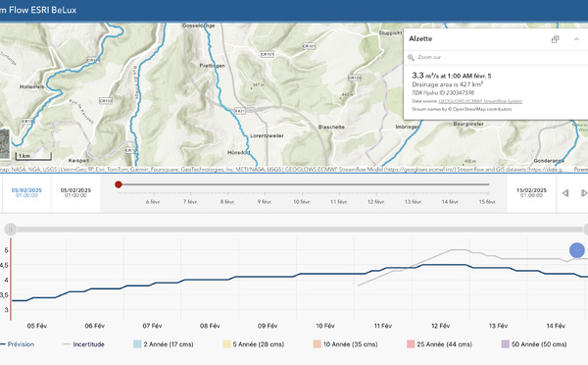Toggle the 25 Année (44 cms) legend

tap(439, 344)
